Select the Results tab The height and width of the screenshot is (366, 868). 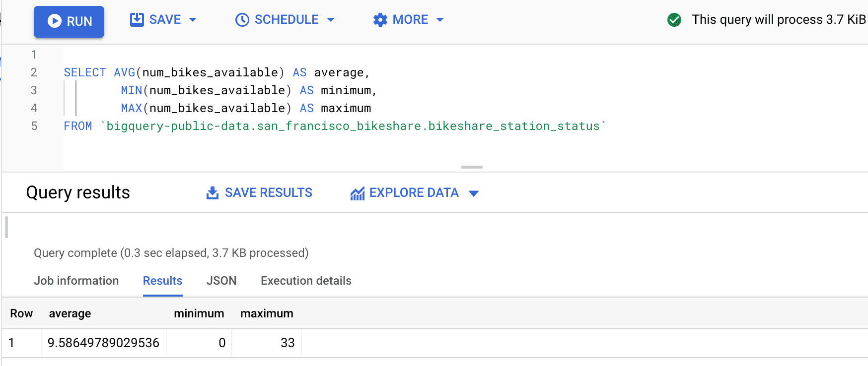[162, 281]
